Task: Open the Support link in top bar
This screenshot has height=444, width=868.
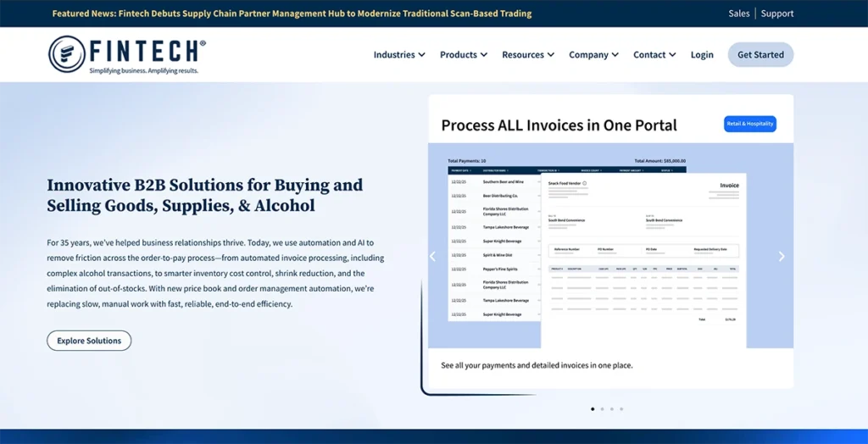Action: point(777,14)
